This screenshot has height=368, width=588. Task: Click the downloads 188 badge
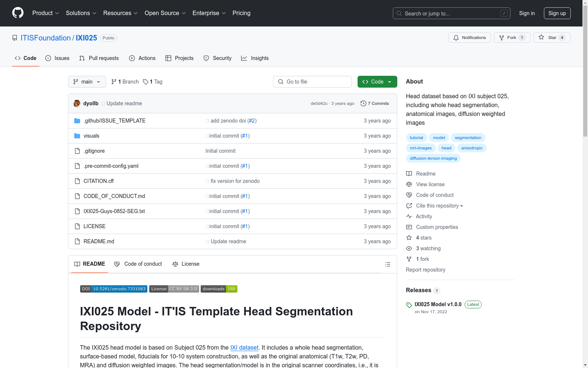tap(219, 289)
